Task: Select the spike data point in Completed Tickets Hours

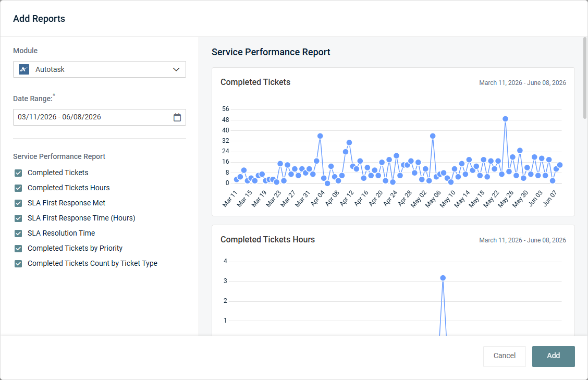Action: click(443, 278)
